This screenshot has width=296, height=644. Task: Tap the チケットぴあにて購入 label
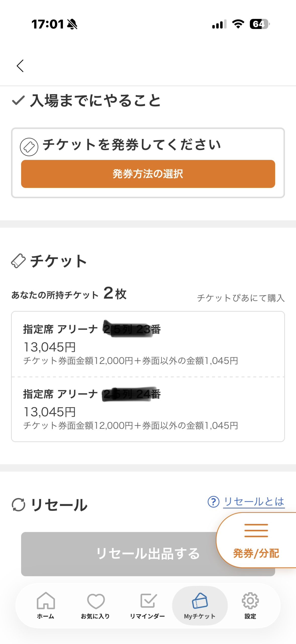[x=241, y=298]
